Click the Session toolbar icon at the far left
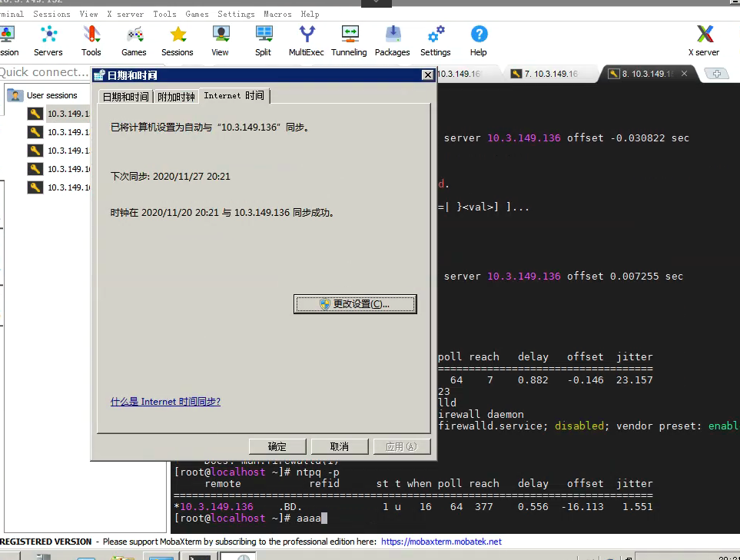Viewport: 740px width, 560px height. pyautogui.click(x=8, y=41)
